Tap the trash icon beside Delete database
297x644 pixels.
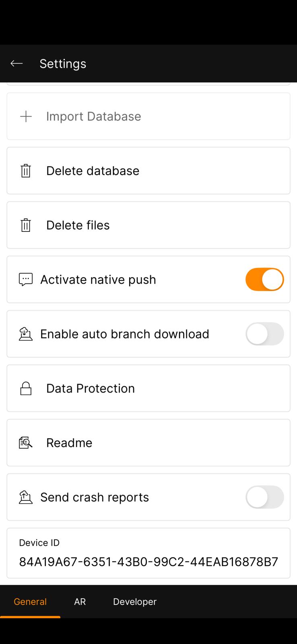click(x=26, y=171)
